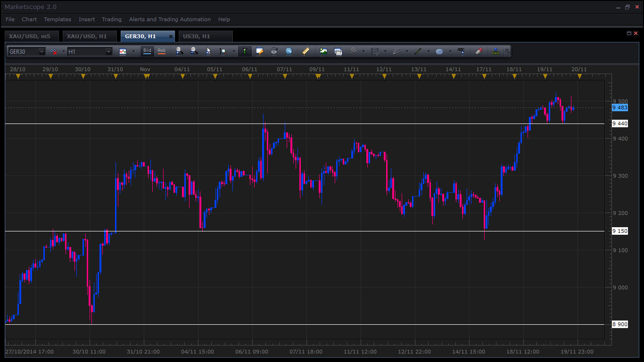Toggle the vertical autoscale green arrow button
Image resolution: width=644 pixels, height=362 pixels.
[x=245, y=51]
